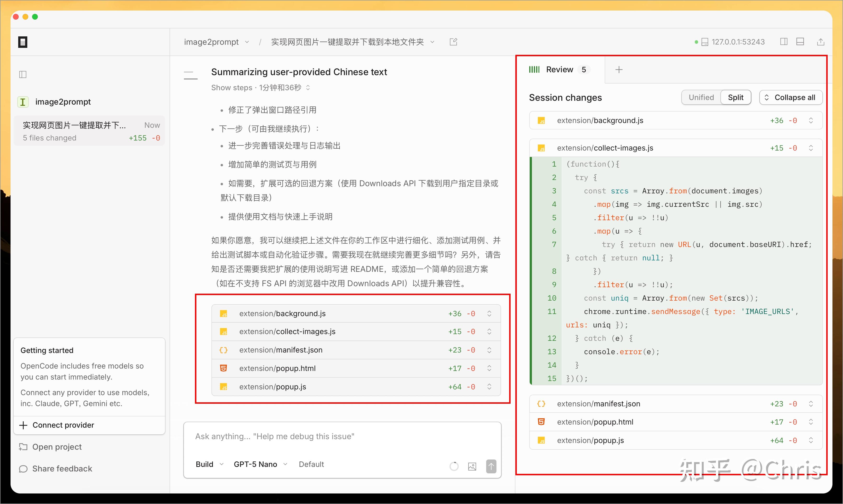Open the Build agent dropdown
This screenshot has width=843, height=504.
click(x=209, y=464)
